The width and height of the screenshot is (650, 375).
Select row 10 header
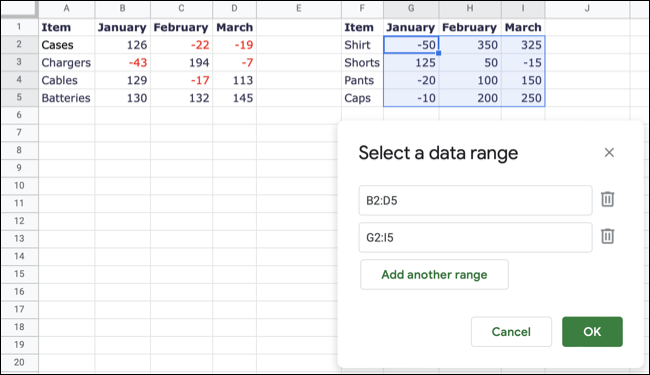tap(19, 186)
